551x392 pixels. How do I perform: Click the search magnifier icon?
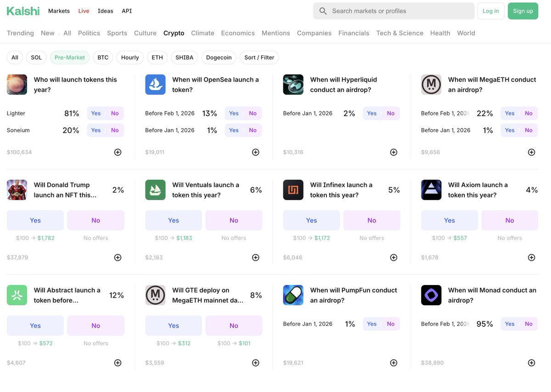pyautogui.click(x=323, y=11)
